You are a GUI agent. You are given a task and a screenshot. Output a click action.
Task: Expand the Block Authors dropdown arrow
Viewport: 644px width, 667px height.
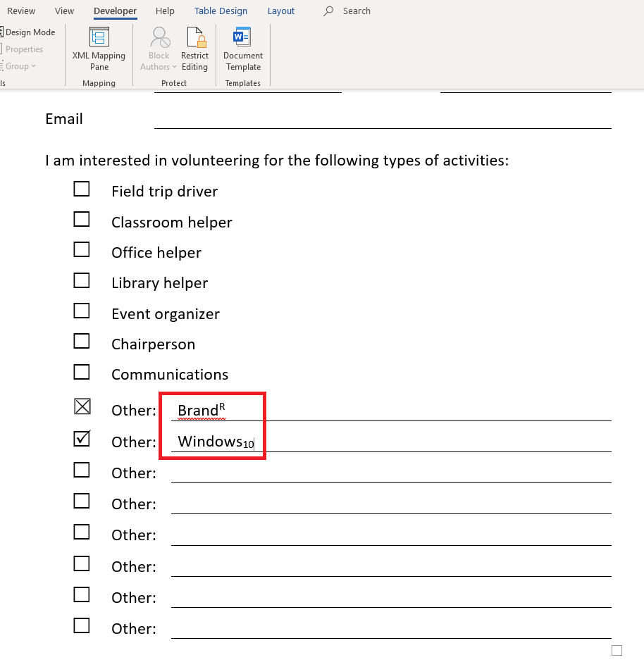[x=174, y=67]
